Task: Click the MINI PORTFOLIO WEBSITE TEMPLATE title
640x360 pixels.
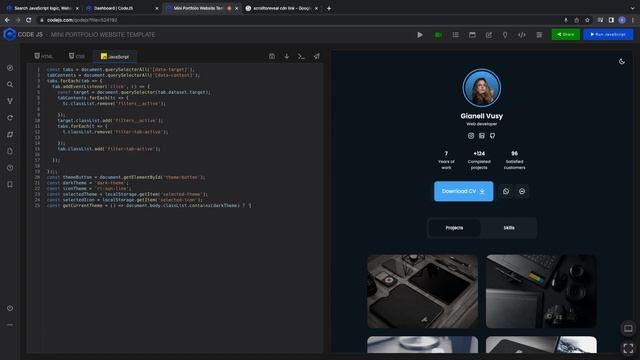Action: tap(103, 35)
